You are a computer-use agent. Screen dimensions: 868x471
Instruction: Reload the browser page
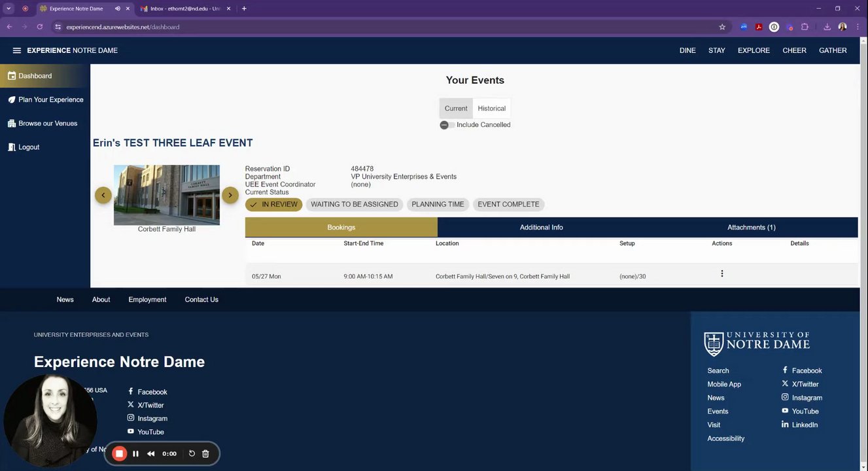pyautogui.click(x=39, y=27)
